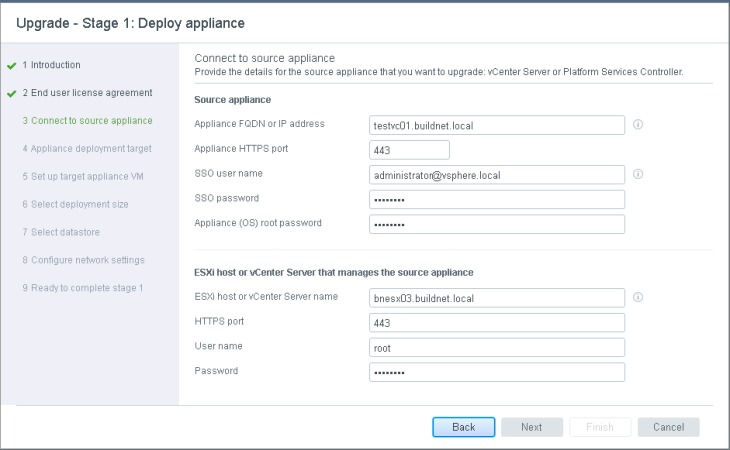Click the Appliance HTTPS port field
Viewport: 730px width, 450px height.
[408, 150]
